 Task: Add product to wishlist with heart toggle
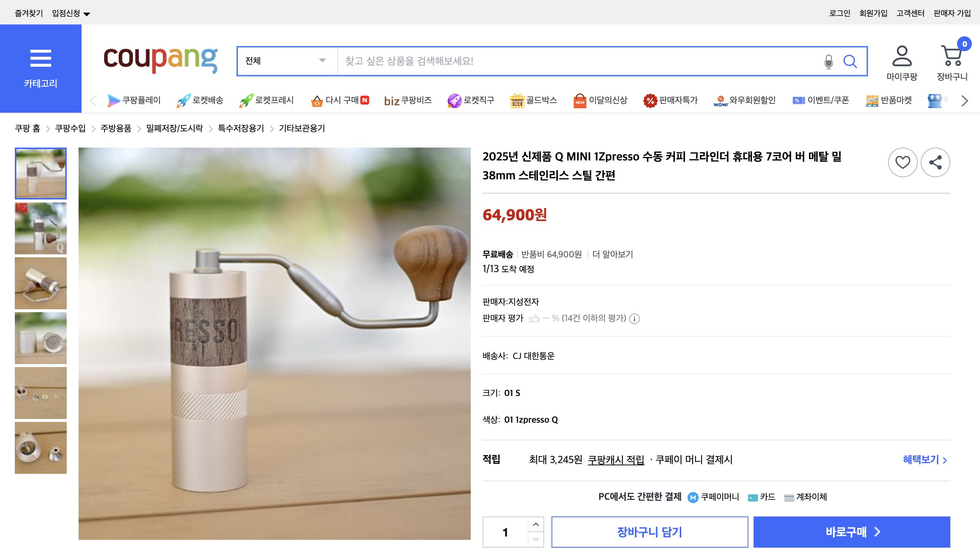point(903,162)
